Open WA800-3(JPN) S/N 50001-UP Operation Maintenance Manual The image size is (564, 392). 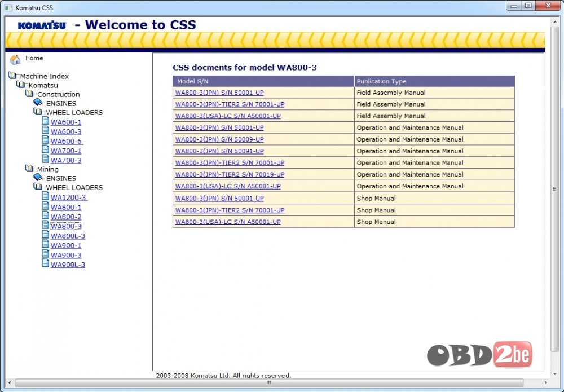(219, 127)
